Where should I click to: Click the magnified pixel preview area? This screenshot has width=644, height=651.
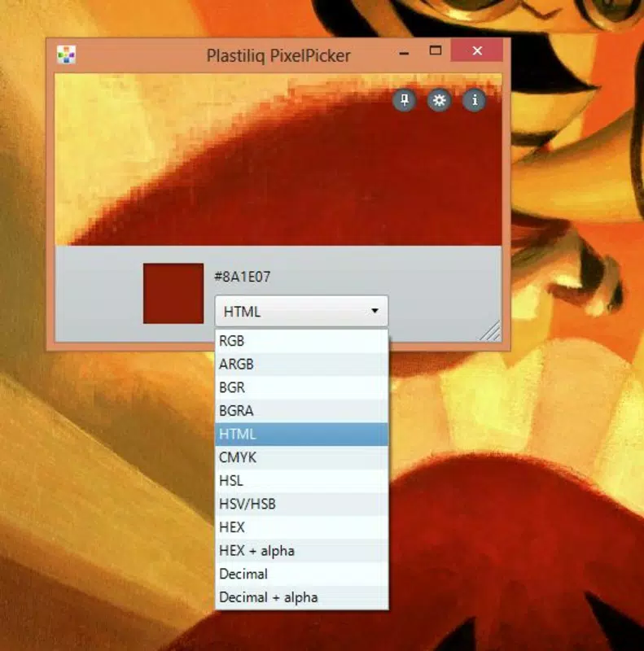click(278, 159)
